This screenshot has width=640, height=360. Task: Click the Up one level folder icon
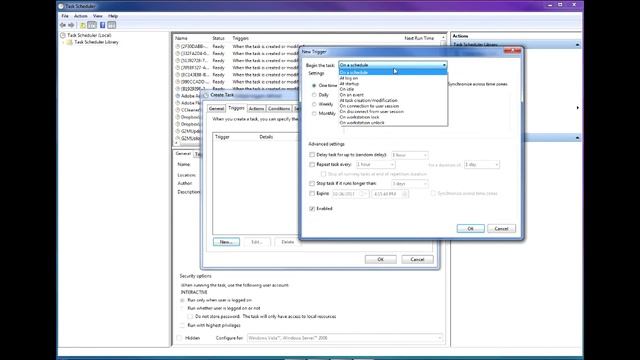[83, 25]
